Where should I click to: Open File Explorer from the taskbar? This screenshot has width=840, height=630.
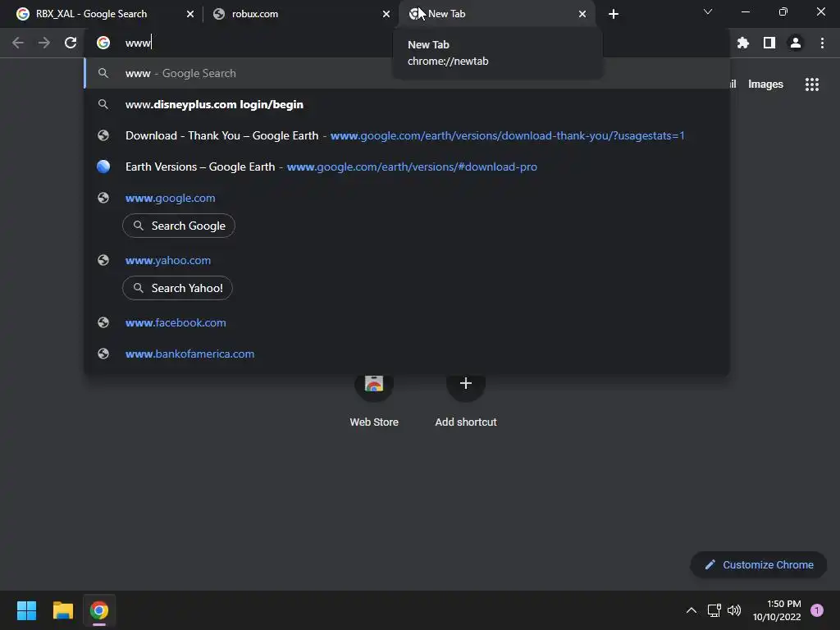pyautogui.click(x=62, y=610)
